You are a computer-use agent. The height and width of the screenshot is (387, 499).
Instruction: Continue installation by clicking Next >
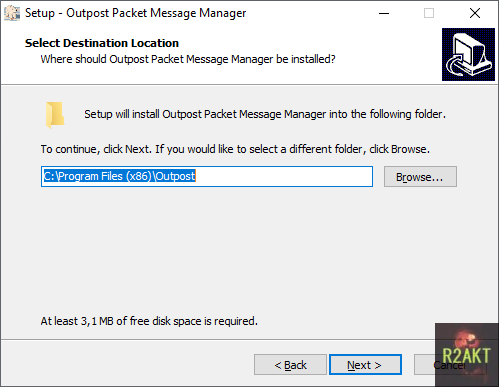[x=365, y=365]
